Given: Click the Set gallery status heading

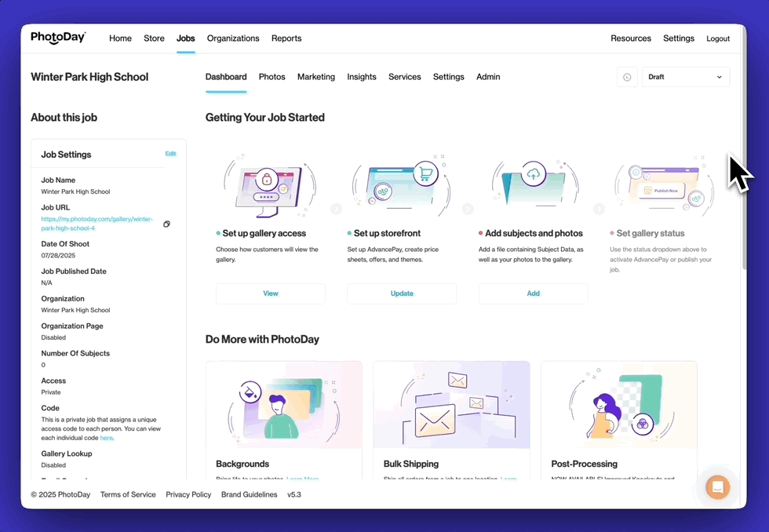Looking at the screenshot, I should click(x=651, y=233).
